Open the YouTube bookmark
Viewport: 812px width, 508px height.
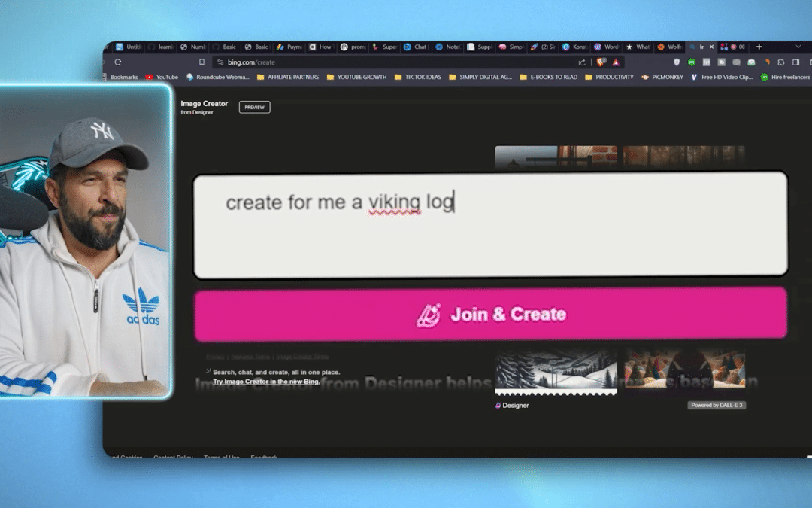tap(162, 77)
